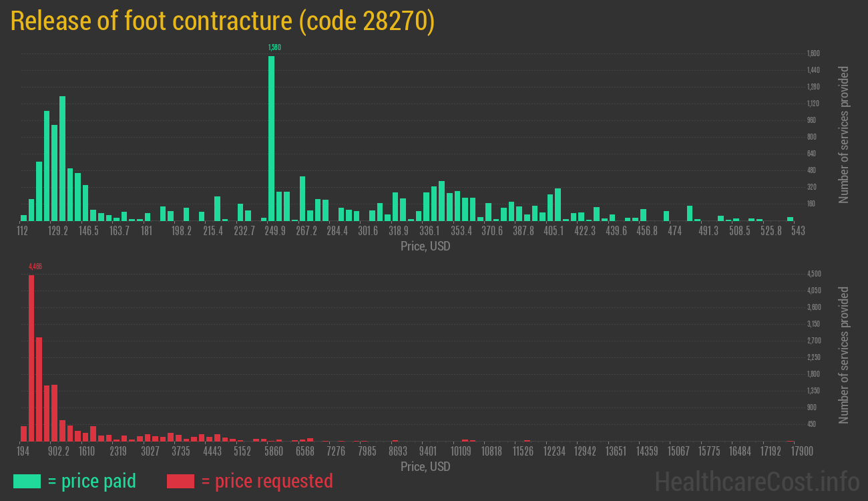The height and width of the screenshot is (501, 868).
Task: Click the 1,600 tick on upper y-axis
Action: (x=813, y=53)
